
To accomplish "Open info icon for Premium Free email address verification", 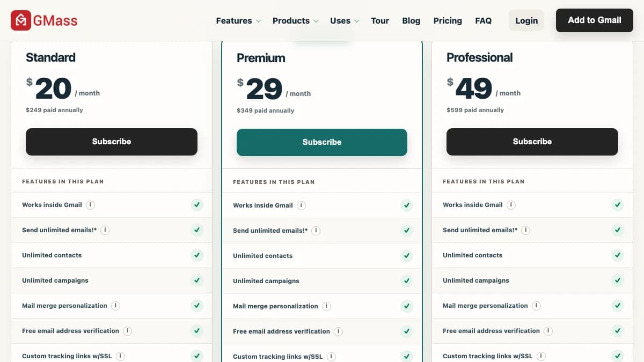I will pos(338,331).
